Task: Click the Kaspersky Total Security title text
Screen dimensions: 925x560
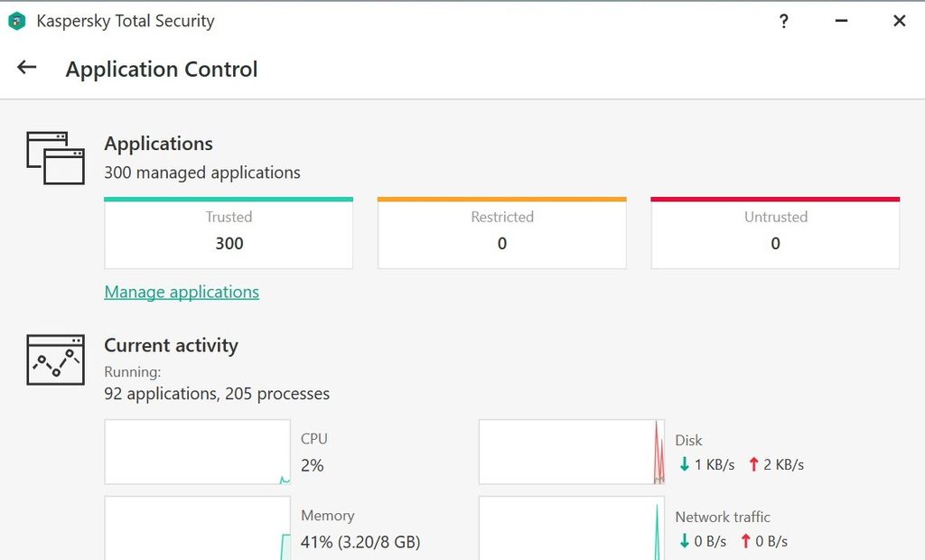Action: tap(124, 20)
